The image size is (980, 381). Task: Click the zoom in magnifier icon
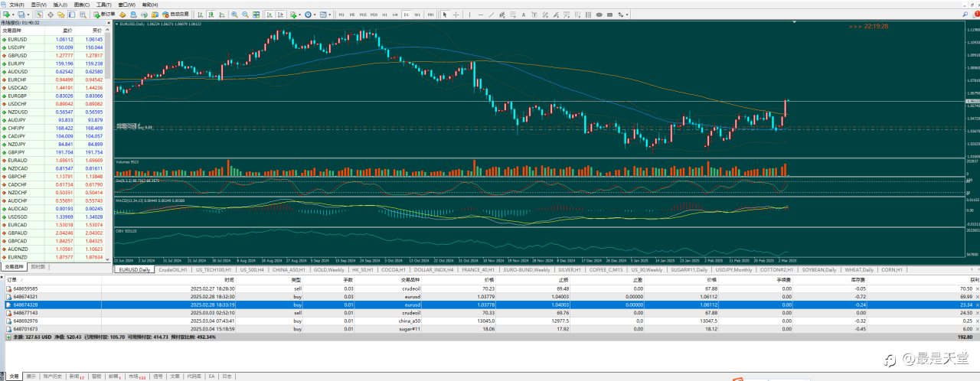click(x=234, y=14)
